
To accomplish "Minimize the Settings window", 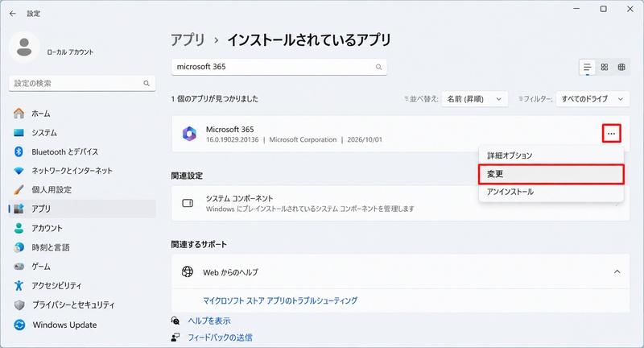I will 576,9.
